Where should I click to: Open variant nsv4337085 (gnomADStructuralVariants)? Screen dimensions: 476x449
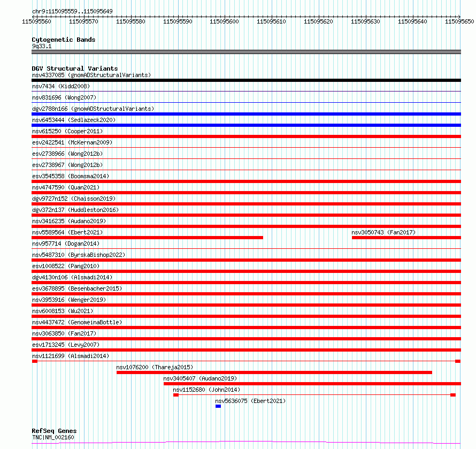91,75
